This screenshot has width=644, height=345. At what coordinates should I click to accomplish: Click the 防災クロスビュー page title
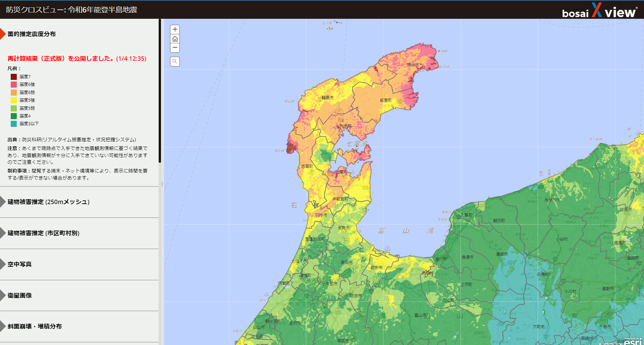71,10
